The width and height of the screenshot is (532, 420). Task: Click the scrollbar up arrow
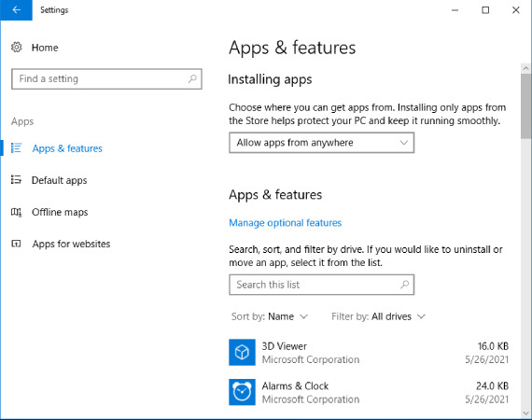coord(525,68)
